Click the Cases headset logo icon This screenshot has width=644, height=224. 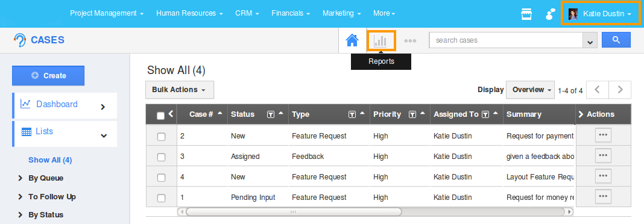point(20,40)
